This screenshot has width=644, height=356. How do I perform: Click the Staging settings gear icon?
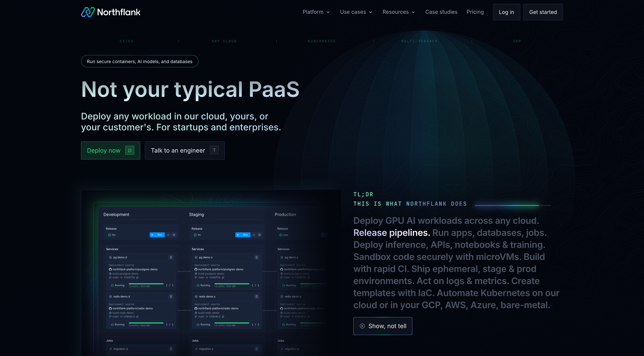[259, 235]
